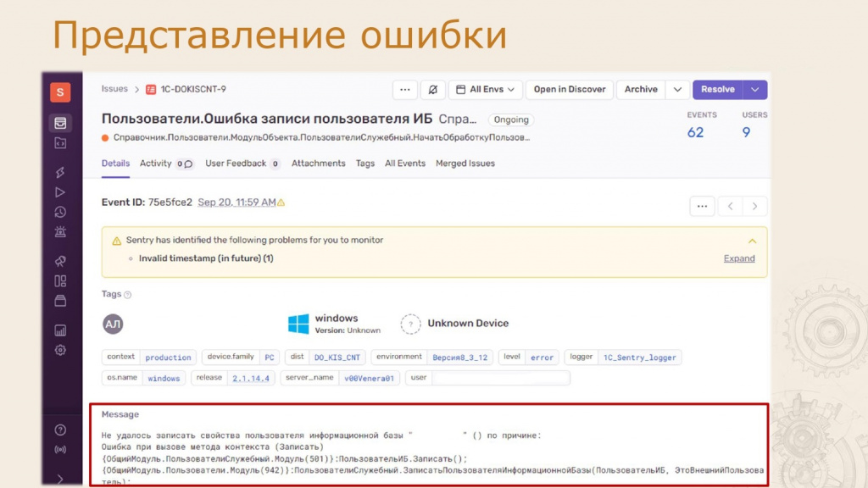The height and width of the screenshot is (488, 868).
Task: Click Event ID 75e5fce2
Action: pyautogui.click(x=147, y=202)
